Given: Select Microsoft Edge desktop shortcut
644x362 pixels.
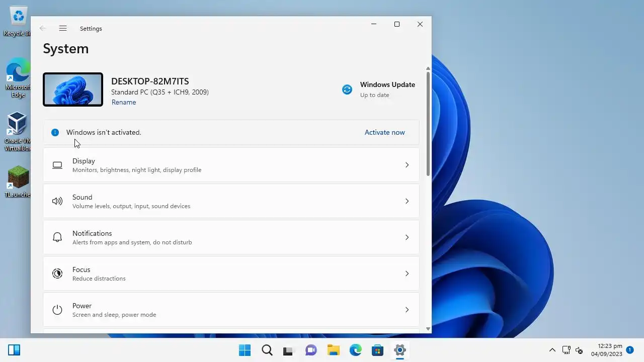Looking at the screenshot, I should (18, 77).
